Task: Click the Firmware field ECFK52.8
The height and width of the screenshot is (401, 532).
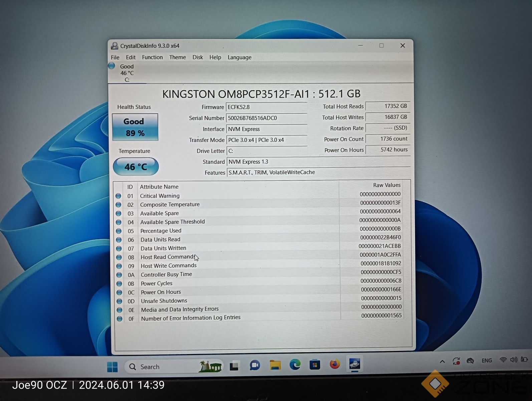Action: pyautogui.click(x=266, y=107)
